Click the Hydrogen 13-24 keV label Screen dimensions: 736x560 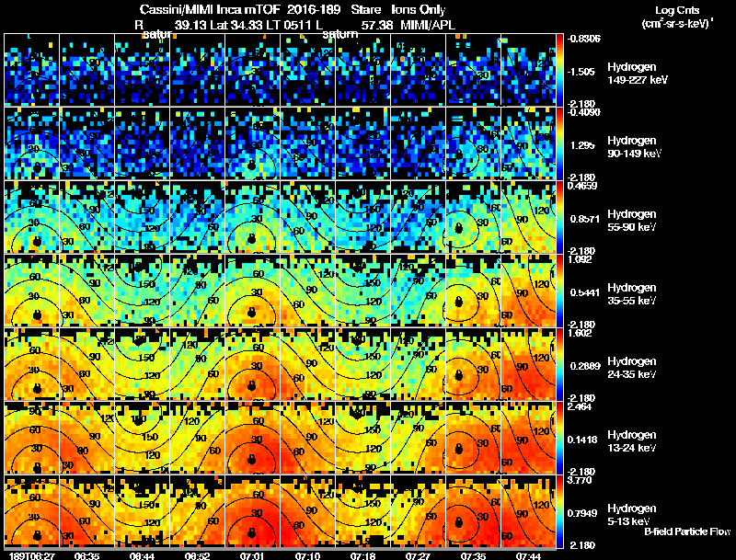coord(631,441)
